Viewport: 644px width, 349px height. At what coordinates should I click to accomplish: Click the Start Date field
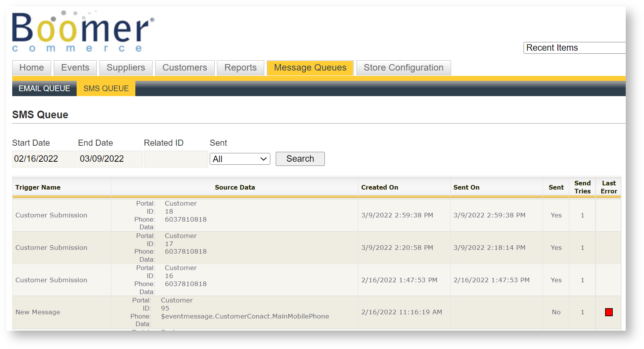pos(44,159)
